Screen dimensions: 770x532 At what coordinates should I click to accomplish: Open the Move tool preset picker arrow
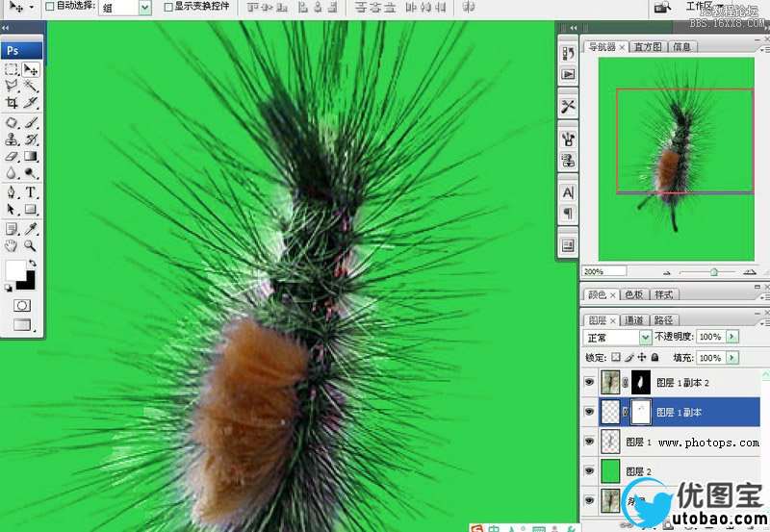33,7
